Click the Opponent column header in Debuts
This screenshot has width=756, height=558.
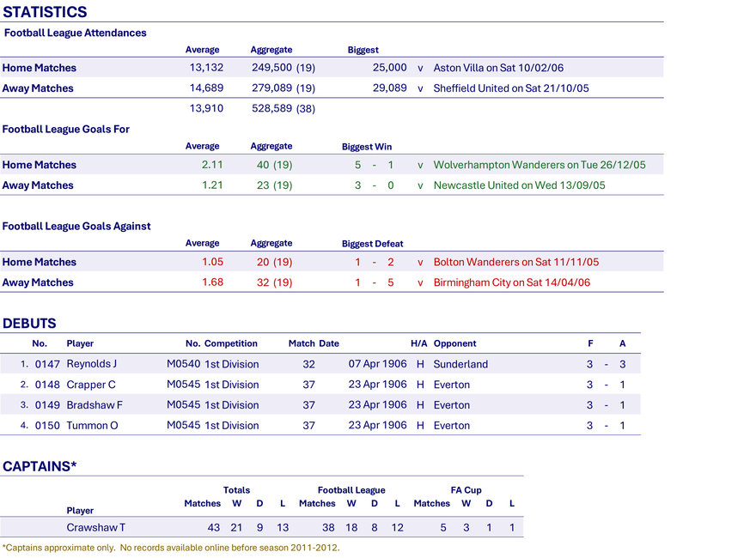[454, 343]
